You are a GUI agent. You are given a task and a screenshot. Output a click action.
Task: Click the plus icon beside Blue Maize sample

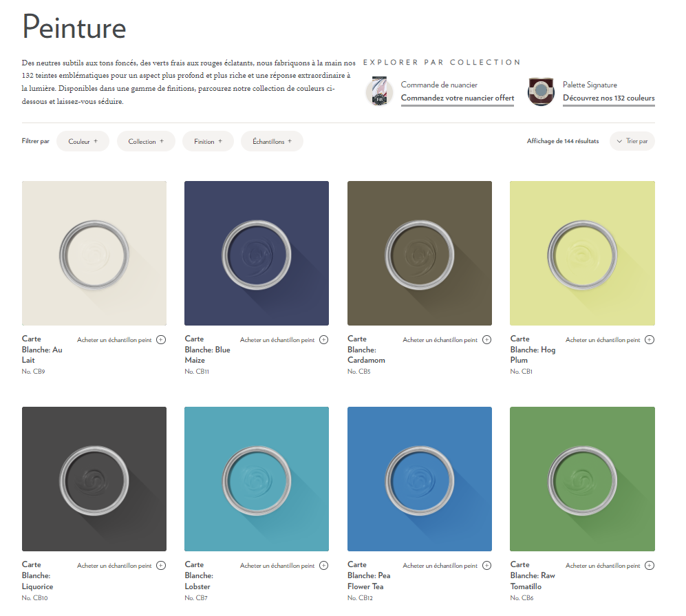point(324,339)
